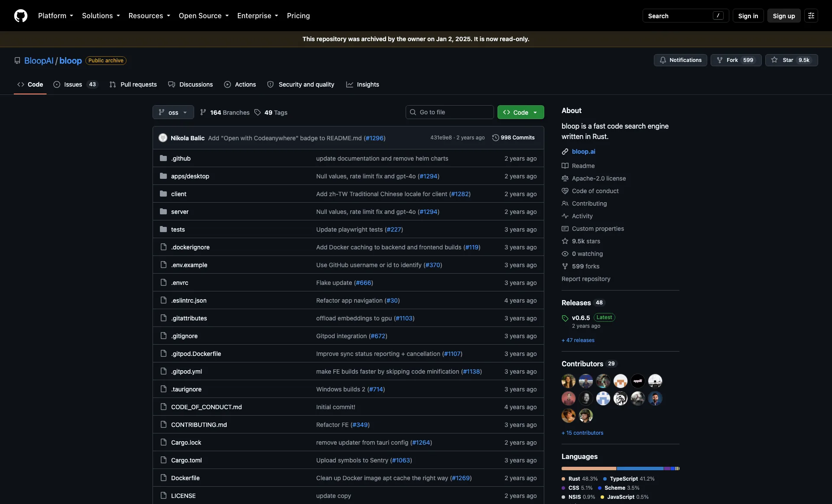
Task: Focus the top Search box
Action: coord(686,16)
